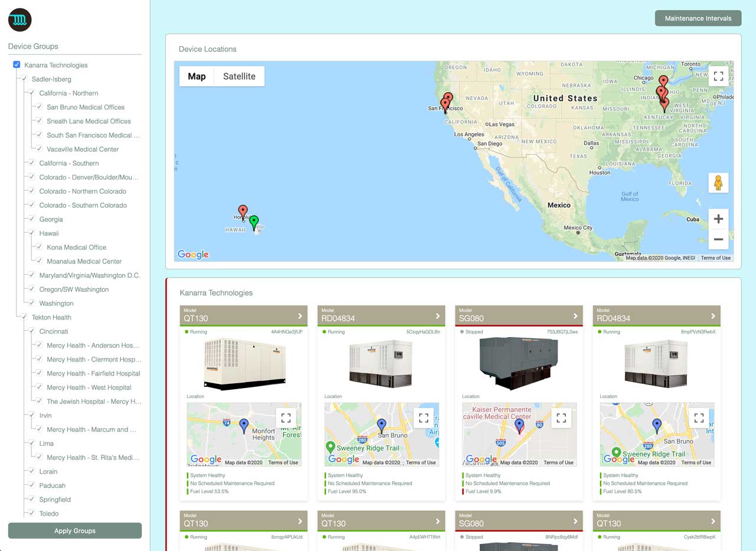The image size is (756, 551).
Task: Open details arrow on QT130 Cysk2bfRBwpK card
Action: tap(713, 521)
